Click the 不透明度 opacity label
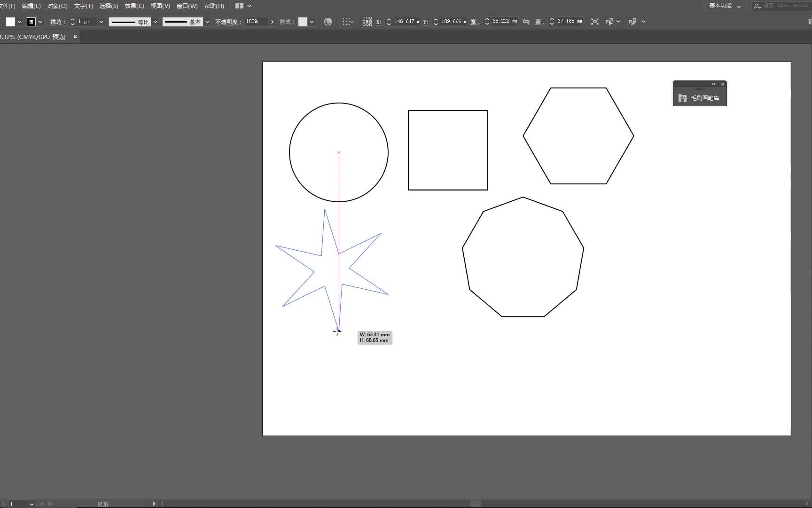The height and width of the screenshot is (508, 812). (228, 22)
